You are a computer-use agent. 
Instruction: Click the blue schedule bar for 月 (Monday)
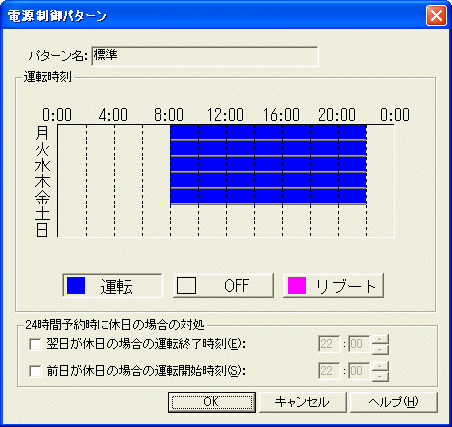[268, 132]
